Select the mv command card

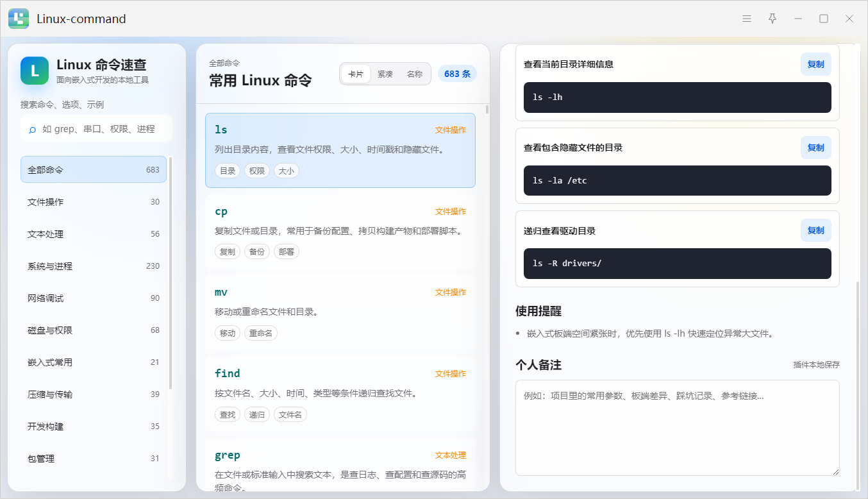click(x=340, y=313)
